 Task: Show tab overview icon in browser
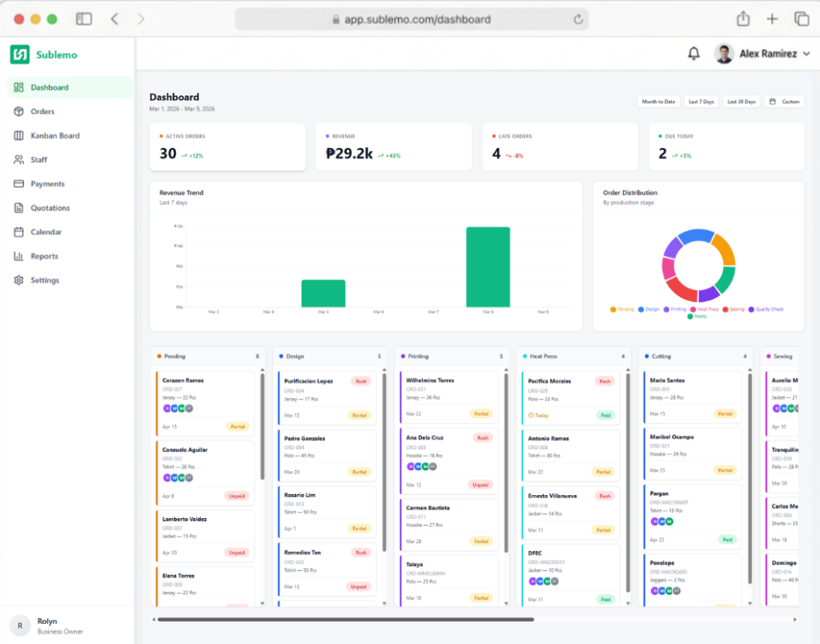pyautogui.click(x=801, y=19)
